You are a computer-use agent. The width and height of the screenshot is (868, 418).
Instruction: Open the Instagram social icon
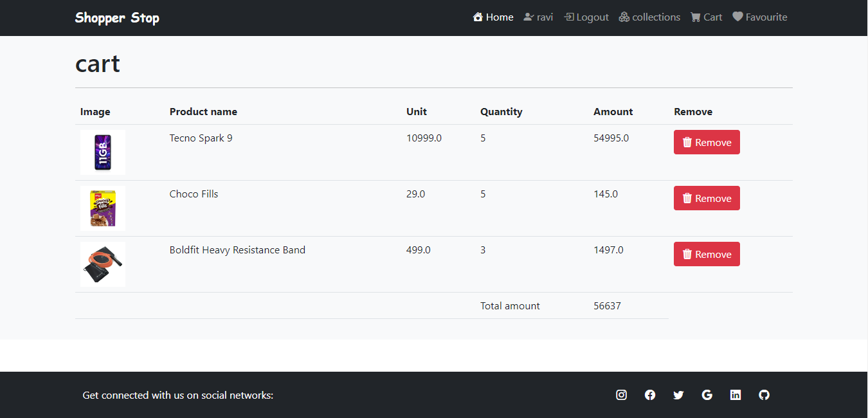[621, 395]
